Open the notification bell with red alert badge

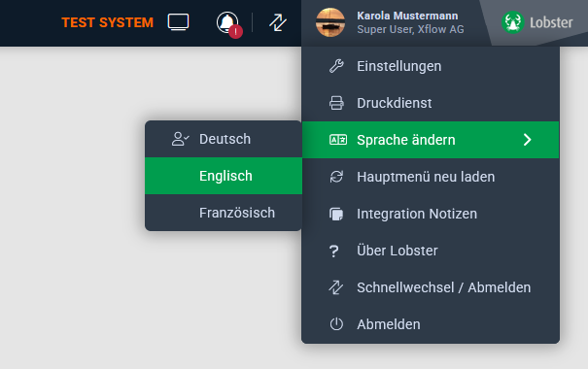click(228, 23)
